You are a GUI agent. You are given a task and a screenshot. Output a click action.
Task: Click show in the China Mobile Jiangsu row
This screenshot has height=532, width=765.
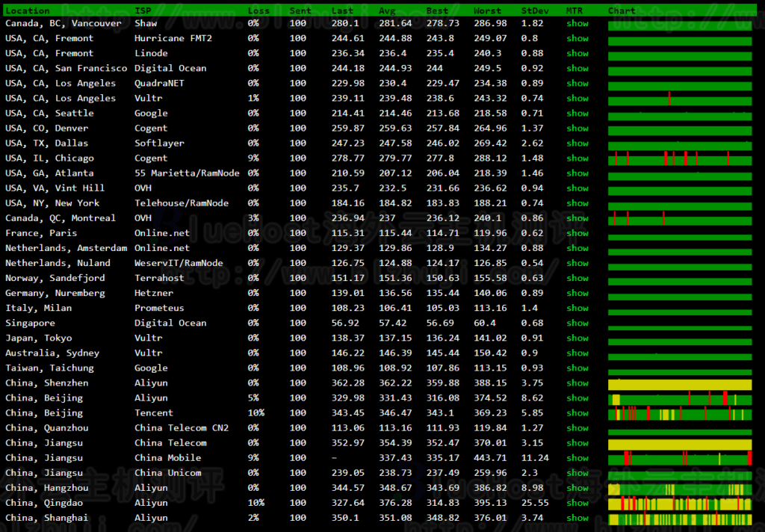577,458
